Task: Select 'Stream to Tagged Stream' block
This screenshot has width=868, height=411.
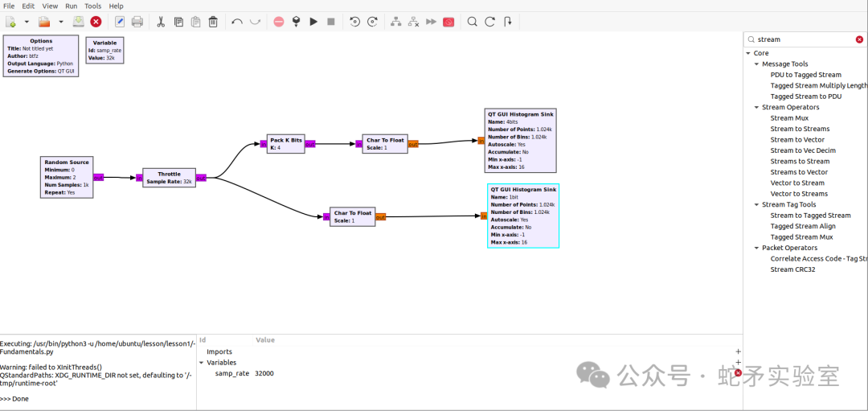Action: point(810,216)
